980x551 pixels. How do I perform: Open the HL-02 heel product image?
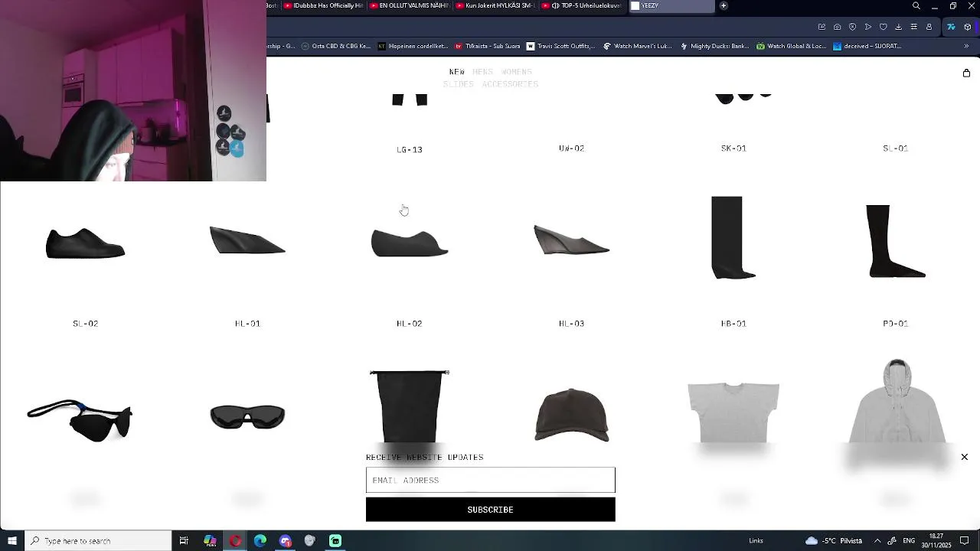pyautogui.click(x=410, y=242)
